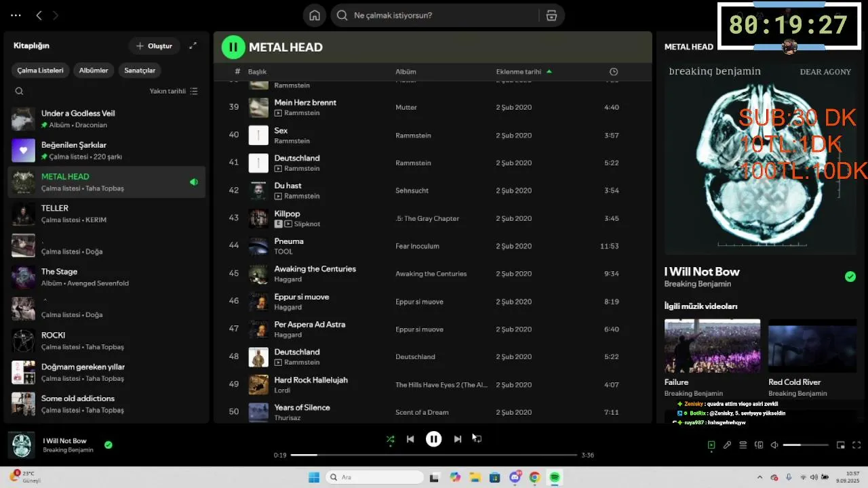Open Beğenilen Şarkılar playlist

tap(106, 150)
